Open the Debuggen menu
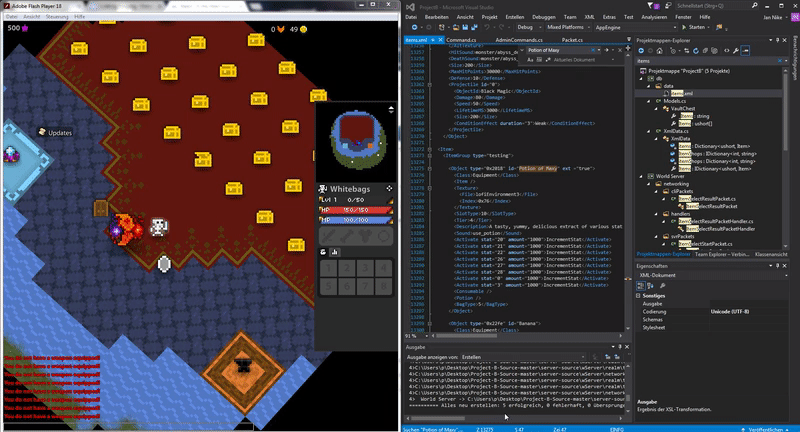This screenshot has height=432, width=800. click(x=543, y=17)
